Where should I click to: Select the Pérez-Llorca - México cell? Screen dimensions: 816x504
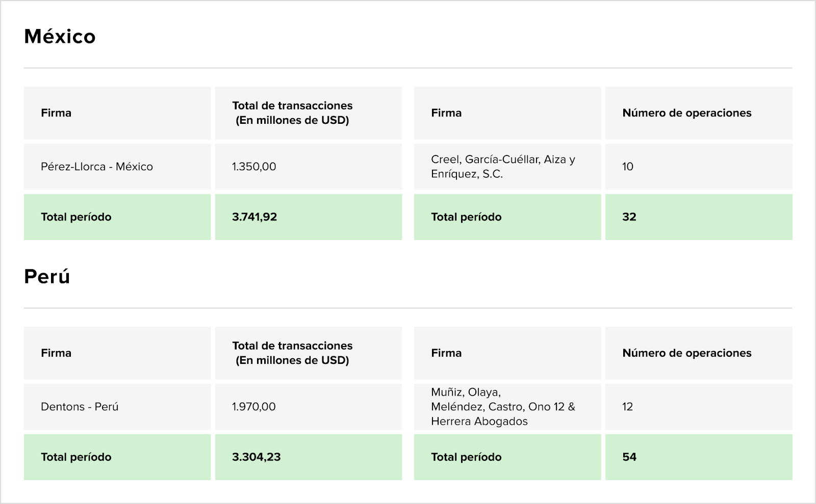(x=117, y=167)
